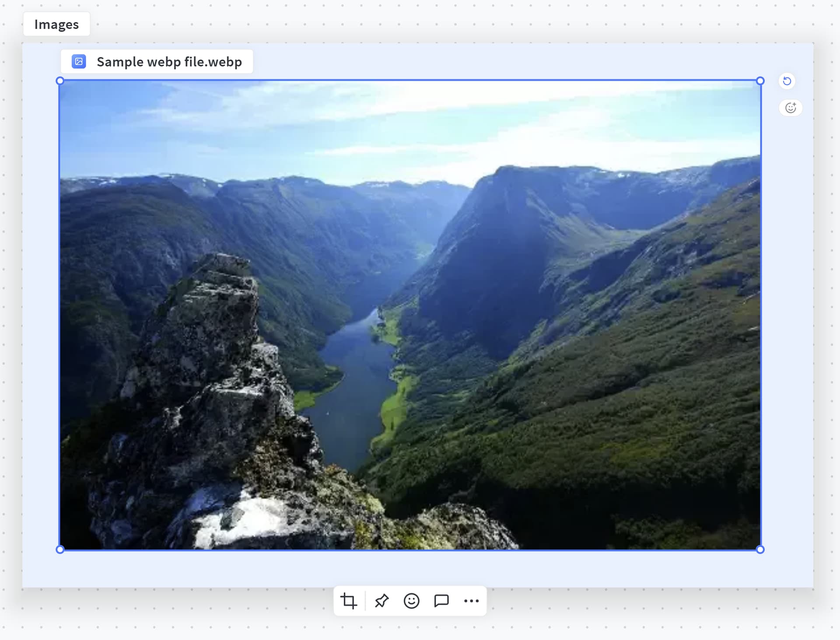Screen dimensions: 840x640
Task: Click the cloudy sky area of the photo
Action: point(394,118)
